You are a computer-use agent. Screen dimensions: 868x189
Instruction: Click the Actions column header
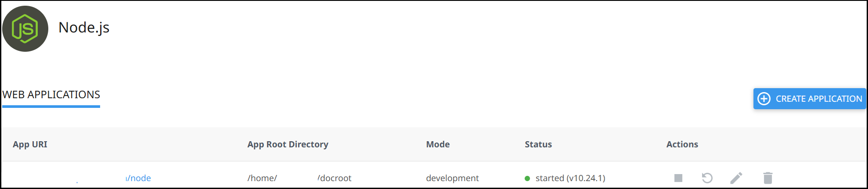(x=682, y=144)
